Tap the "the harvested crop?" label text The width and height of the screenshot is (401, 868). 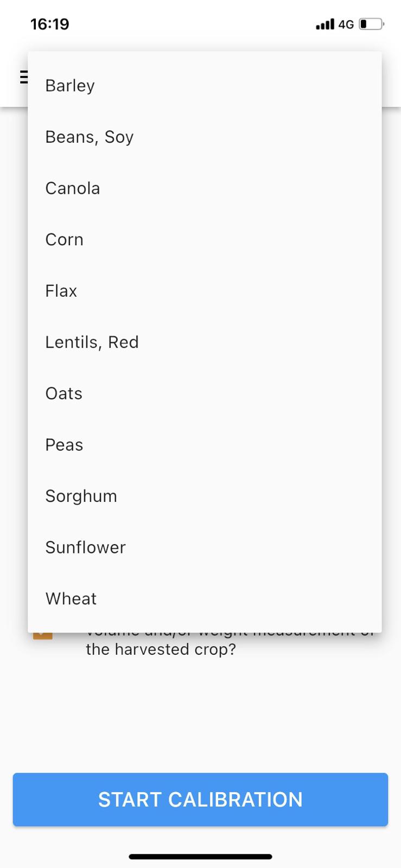[161, 649]
